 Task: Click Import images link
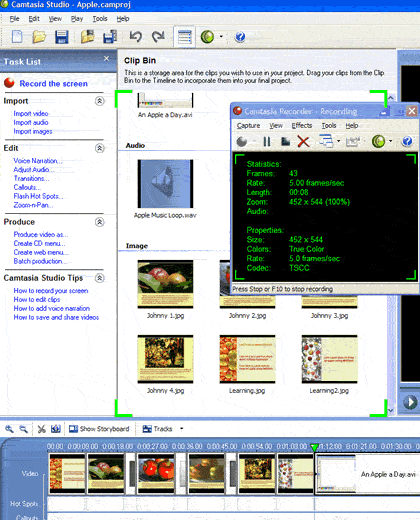[x=33, y=132]
